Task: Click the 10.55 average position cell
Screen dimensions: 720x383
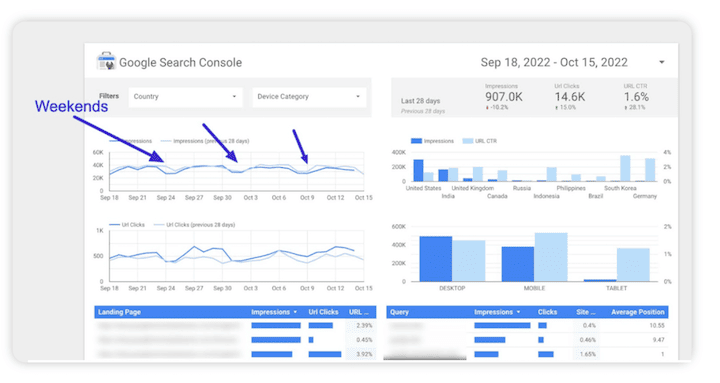Action: coord(657,325)
